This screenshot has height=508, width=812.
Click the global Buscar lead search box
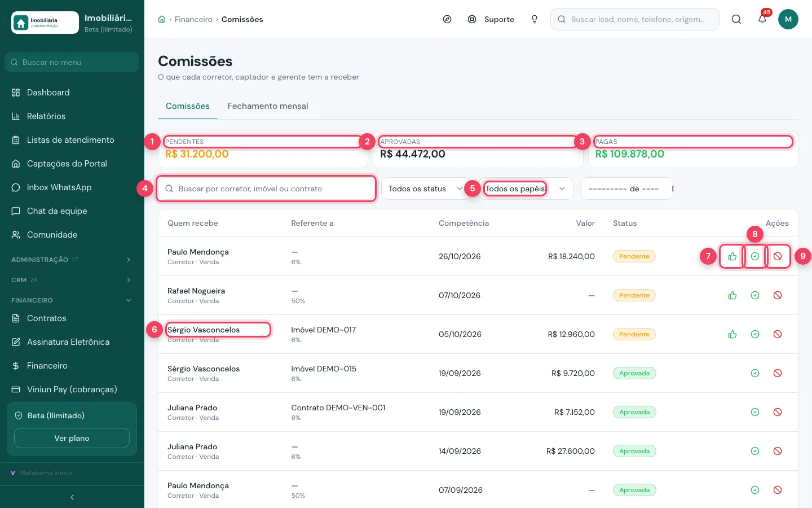(635, 19)
